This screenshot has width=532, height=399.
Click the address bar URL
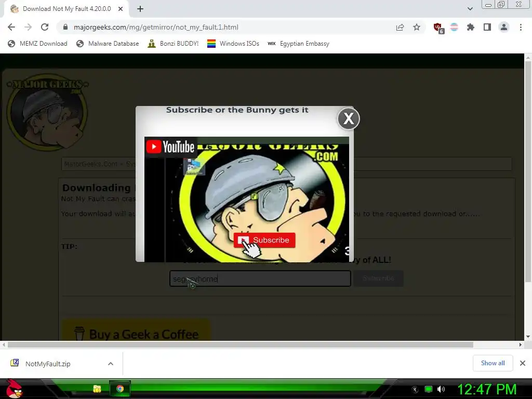point(156,27)
